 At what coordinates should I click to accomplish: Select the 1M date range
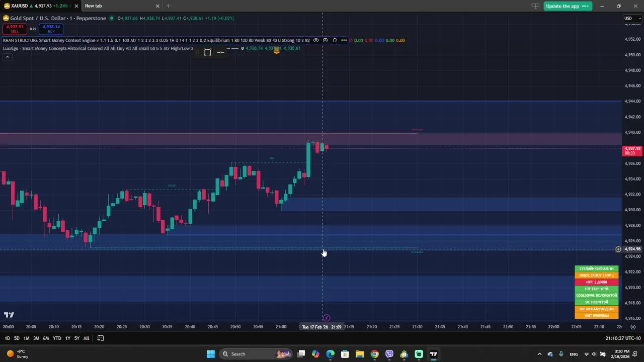pyautogui.click(x=26, y=338)
